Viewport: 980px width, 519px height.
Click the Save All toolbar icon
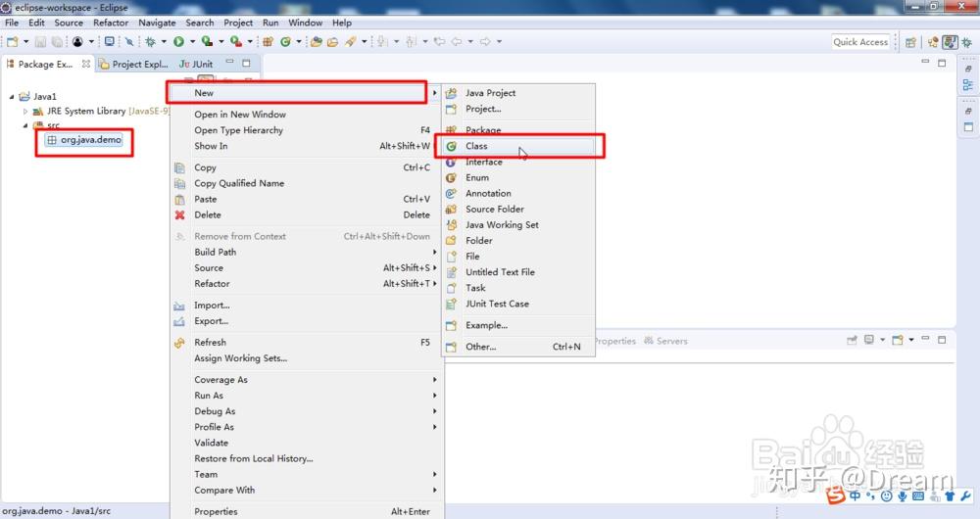pos(57,42)
